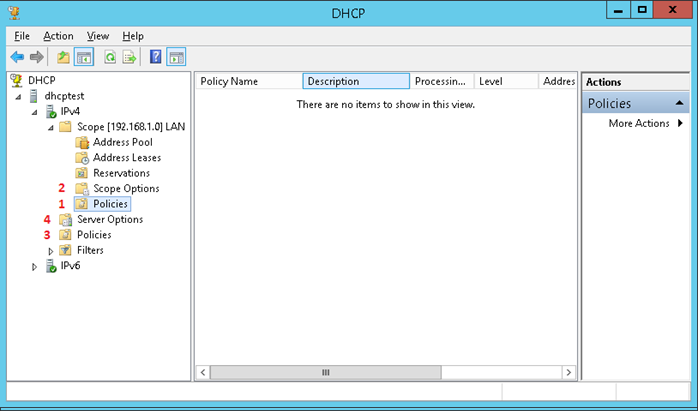The image size is (698, 411).
Task: Collapse the dhcptest server node
Action: point(18,97)
